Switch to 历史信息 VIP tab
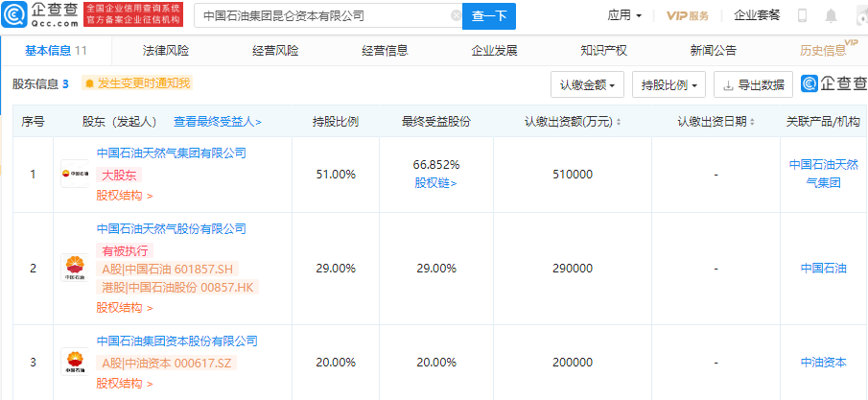The height and width of the screenshot is (400, 868). (x=828, y=50)
